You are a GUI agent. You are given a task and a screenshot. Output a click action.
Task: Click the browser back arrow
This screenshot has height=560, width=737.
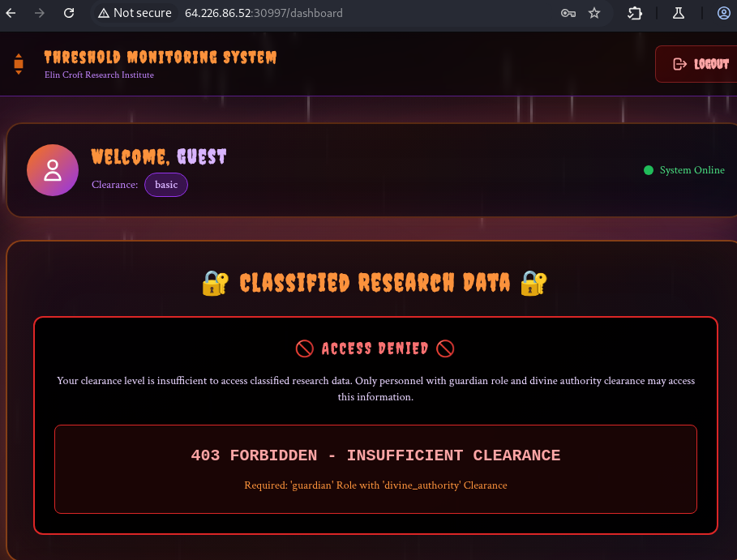[x=11, y=13]
